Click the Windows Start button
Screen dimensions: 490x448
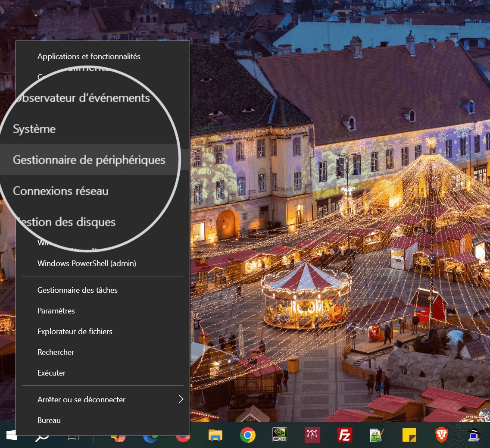click(11, 435)
